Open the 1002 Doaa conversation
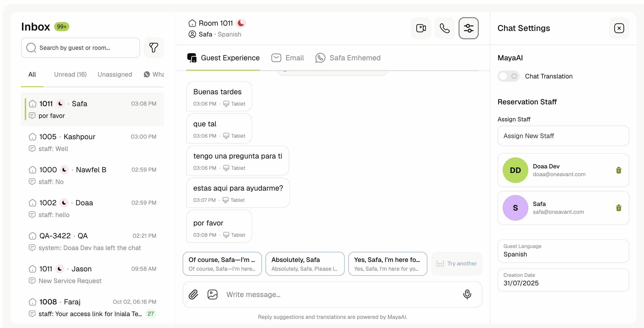This screenshot has height=328, width=644. 92,208
